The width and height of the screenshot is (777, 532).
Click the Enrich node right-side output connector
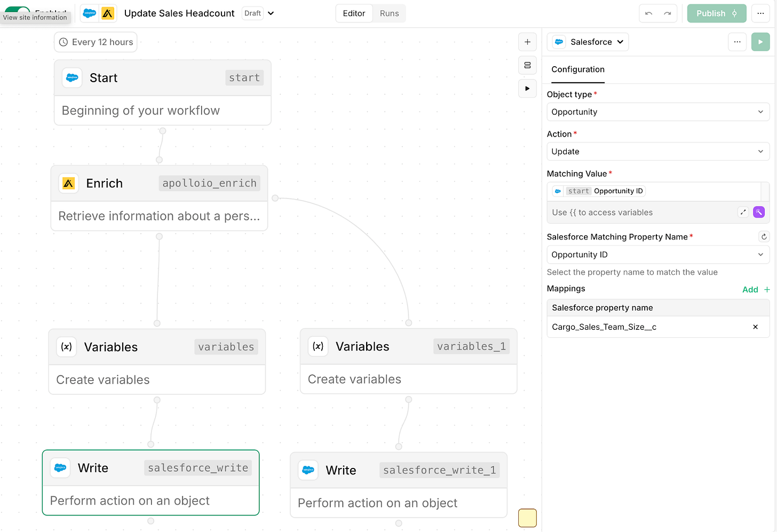click(275, 198)
